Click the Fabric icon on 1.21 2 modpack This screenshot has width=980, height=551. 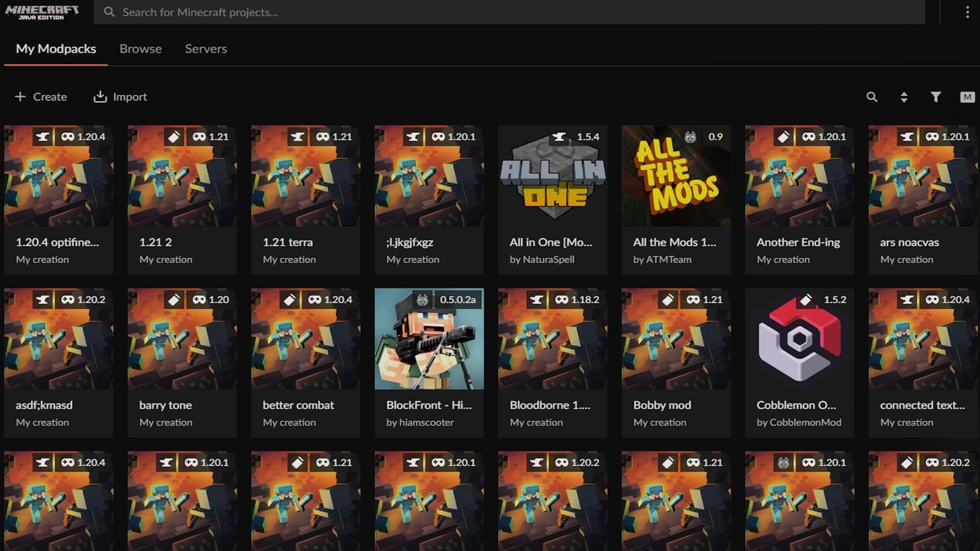click(174, 137)
